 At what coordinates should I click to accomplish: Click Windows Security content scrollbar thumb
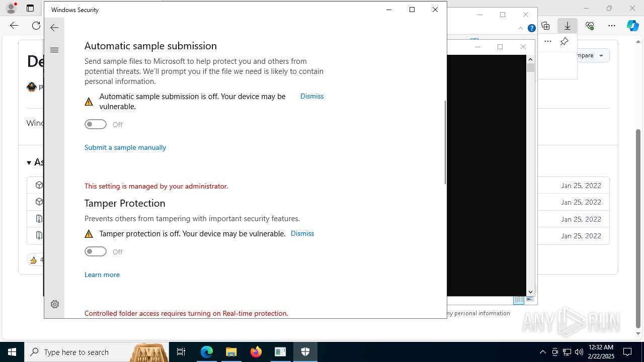[x=445, y=142]
